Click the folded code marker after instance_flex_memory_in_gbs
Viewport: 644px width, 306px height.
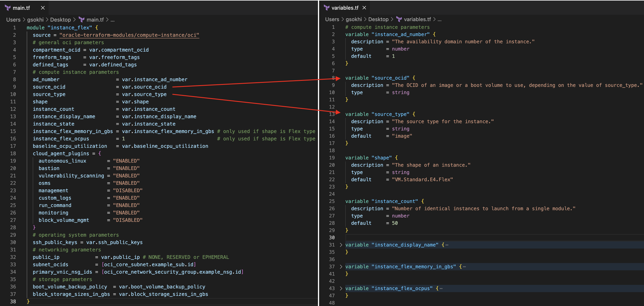[465, 266]
